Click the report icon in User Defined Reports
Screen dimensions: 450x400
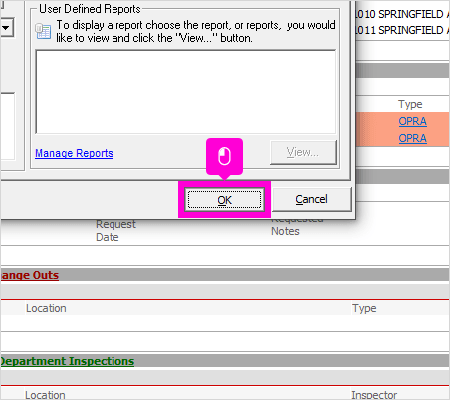tap(43, 31)
